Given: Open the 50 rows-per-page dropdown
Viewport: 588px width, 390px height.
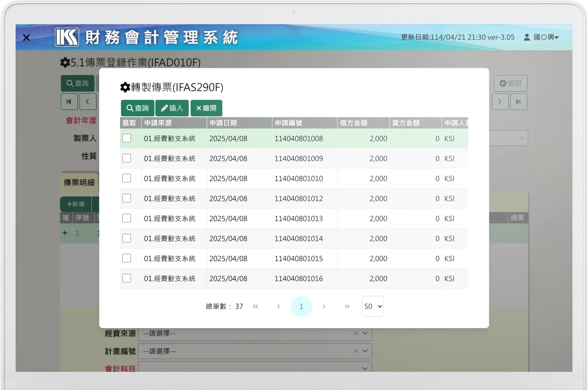Looking at the screenshot, I should tap(373, 306).
